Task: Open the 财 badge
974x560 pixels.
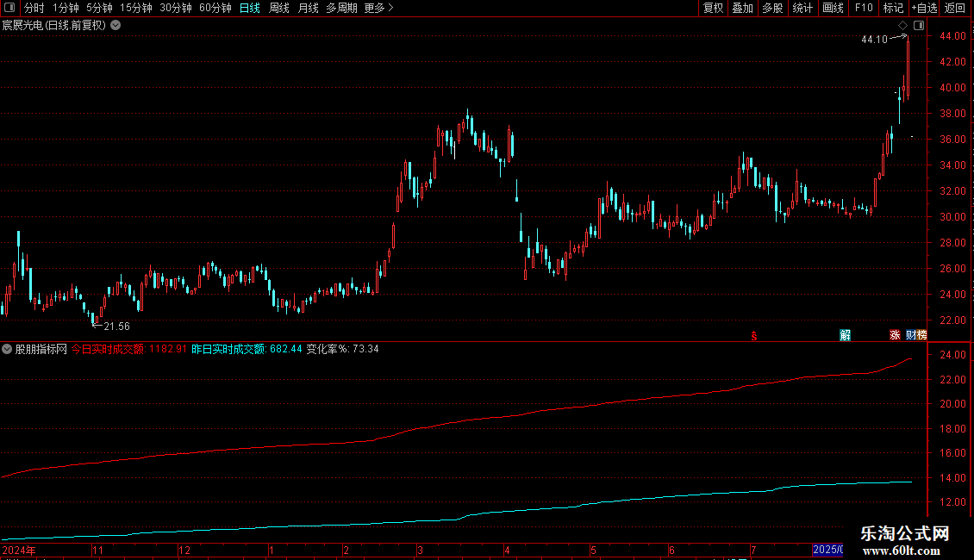Action: 910,335
